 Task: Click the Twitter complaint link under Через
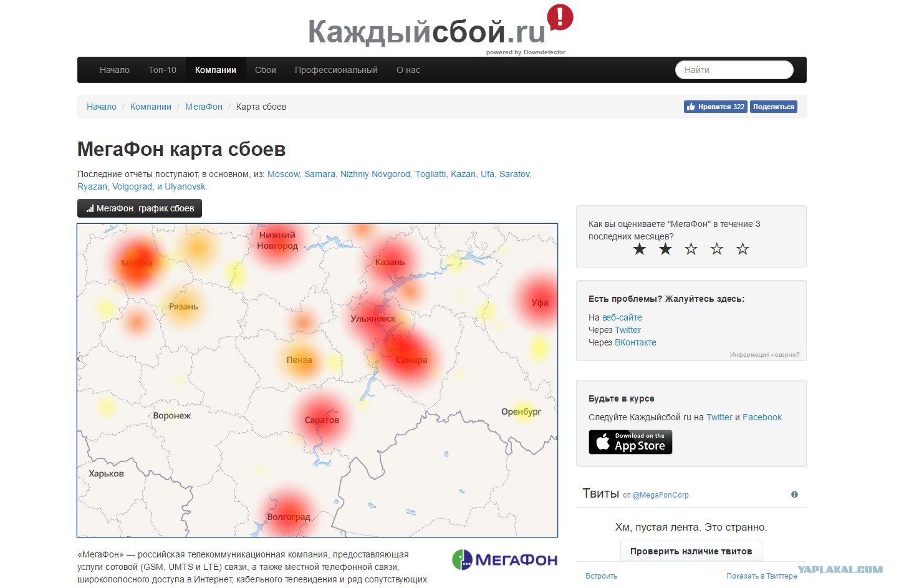(628, 330)
